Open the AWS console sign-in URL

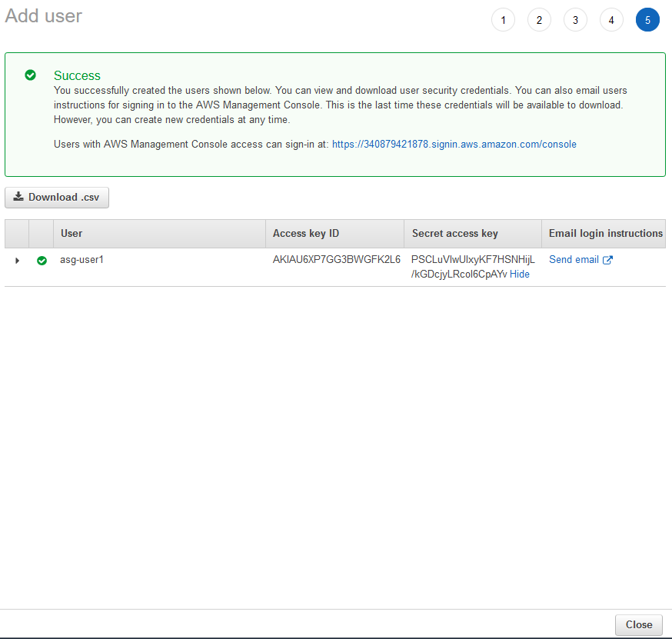[454, 144]
